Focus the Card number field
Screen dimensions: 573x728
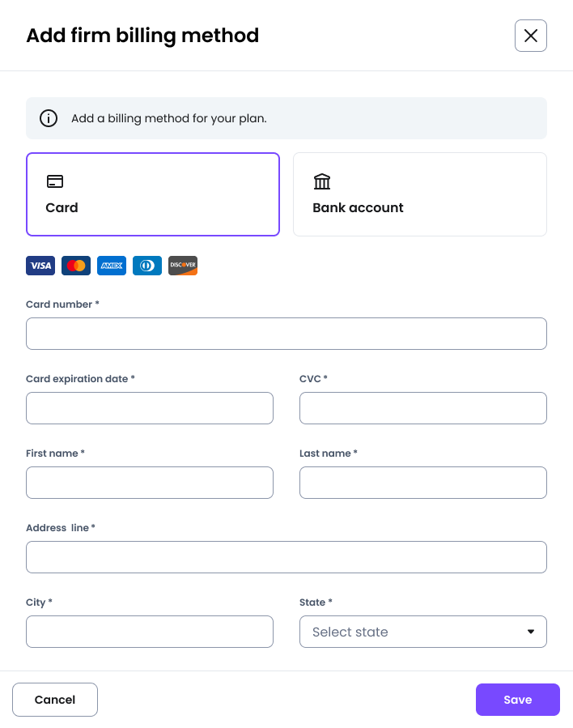(x=286, y=334)
